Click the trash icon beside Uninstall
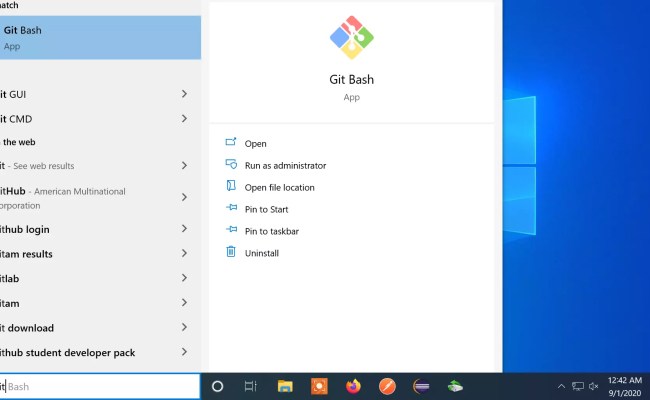This screenshot has width=650, height=400. click(x=231, y=251)
